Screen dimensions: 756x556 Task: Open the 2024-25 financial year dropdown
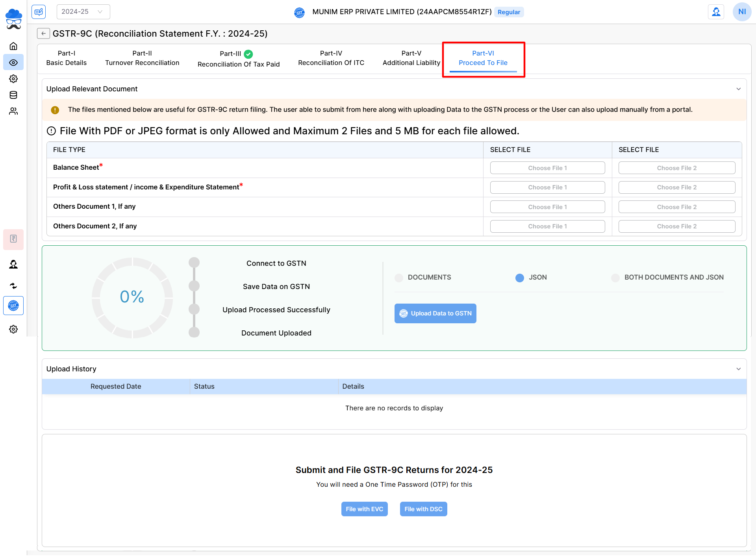[x=83, y=12]
